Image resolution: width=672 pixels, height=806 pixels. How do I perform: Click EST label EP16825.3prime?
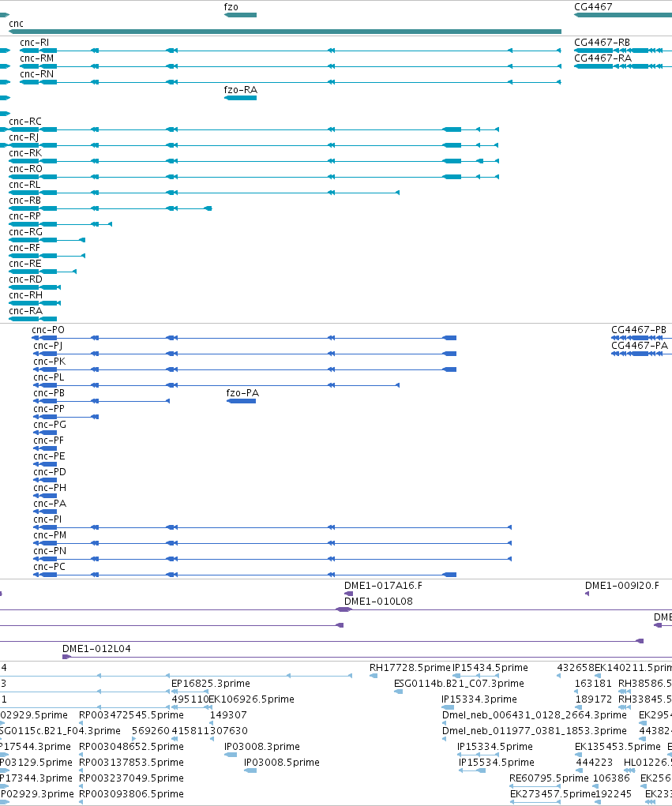click(211, 684)
